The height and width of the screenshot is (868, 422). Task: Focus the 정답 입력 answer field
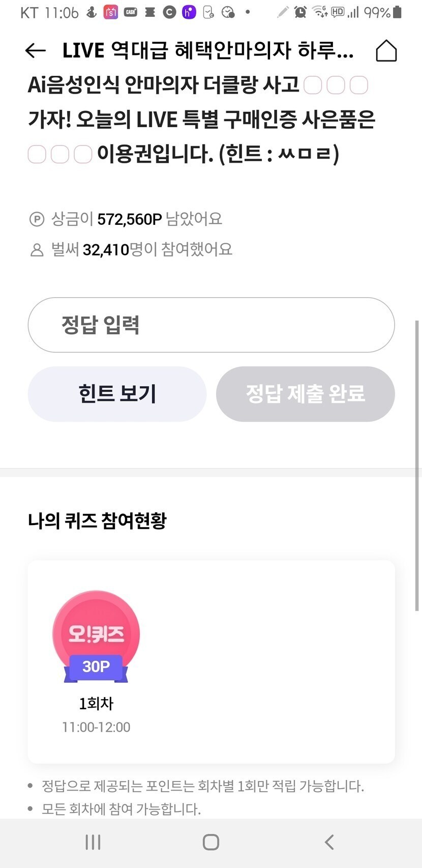[x=211, y=325]
